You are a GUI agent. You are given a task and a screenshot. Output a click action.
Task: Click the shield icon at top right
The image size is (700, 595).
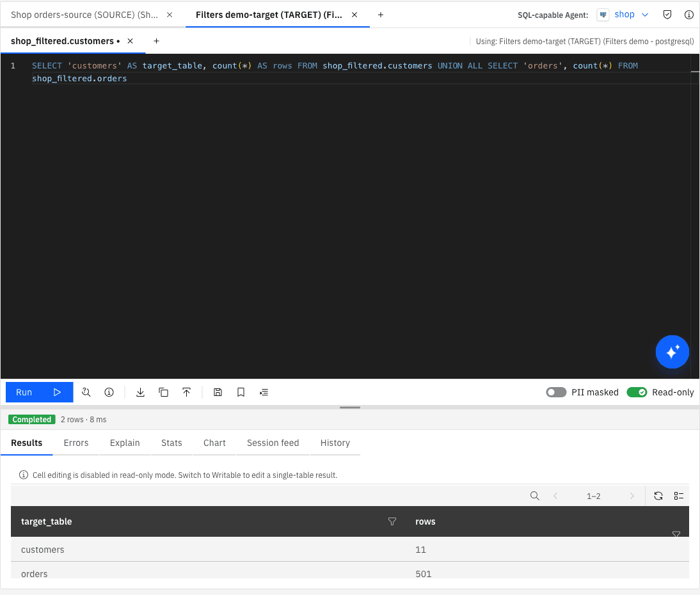tap(667, 15)
